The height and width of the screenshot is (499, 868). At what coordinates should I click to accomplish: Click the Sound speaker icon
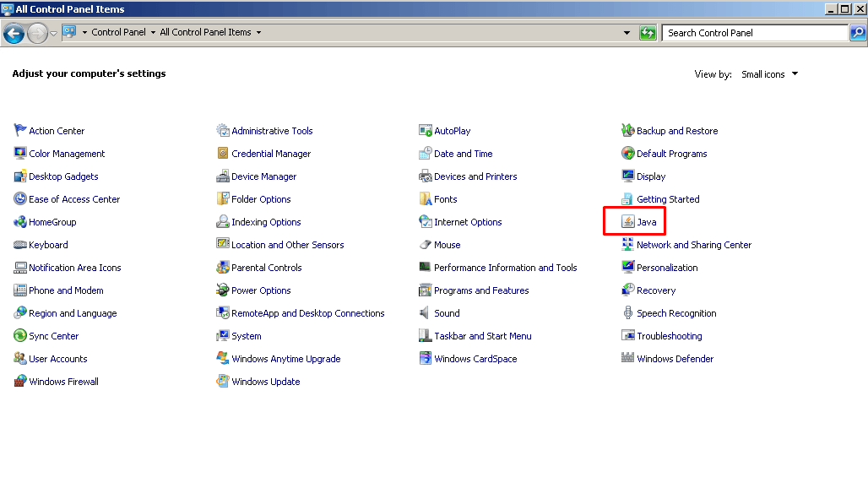click(x=426, y=313)
